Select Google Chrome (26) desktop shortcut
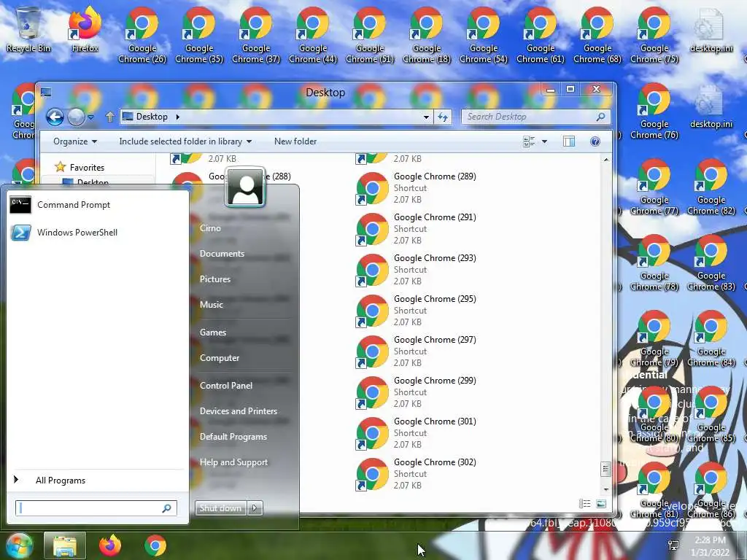This screenshot has width=747, height=560. click(x=142, y=36)
